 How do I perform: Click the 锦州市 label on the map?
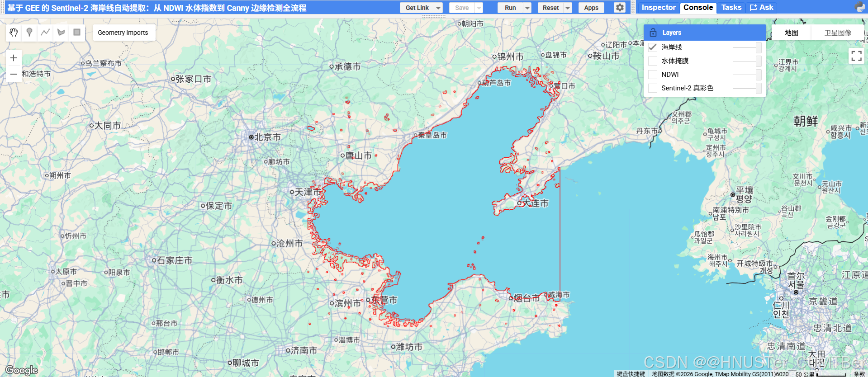pos(510,57)
